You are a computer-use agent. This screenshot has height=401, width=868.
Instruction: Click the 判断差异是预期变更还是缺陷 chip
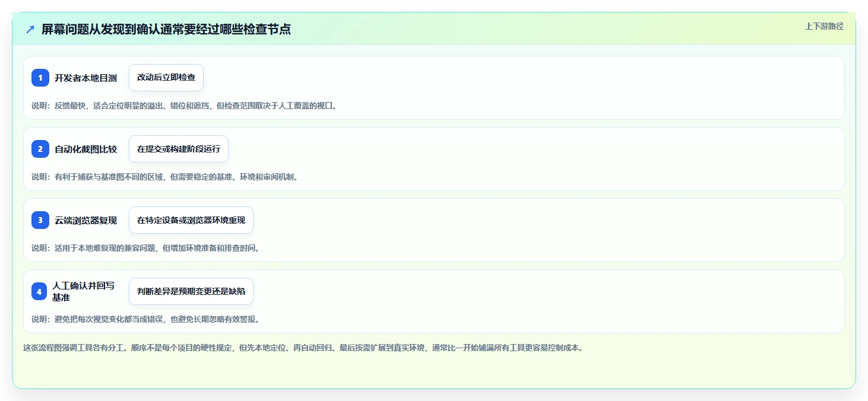pyautogui.click(x=191, y=291)
